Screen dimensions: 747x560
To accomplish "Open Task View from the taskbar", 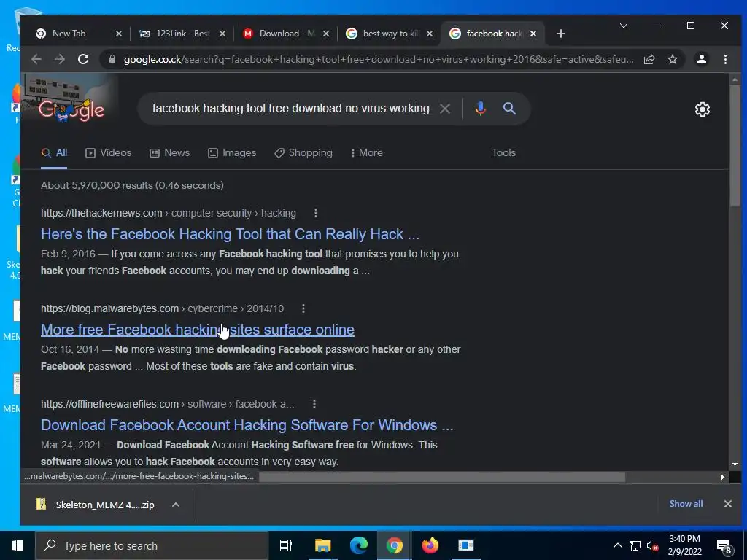I will pyautogui.click(x=285, y=545).
